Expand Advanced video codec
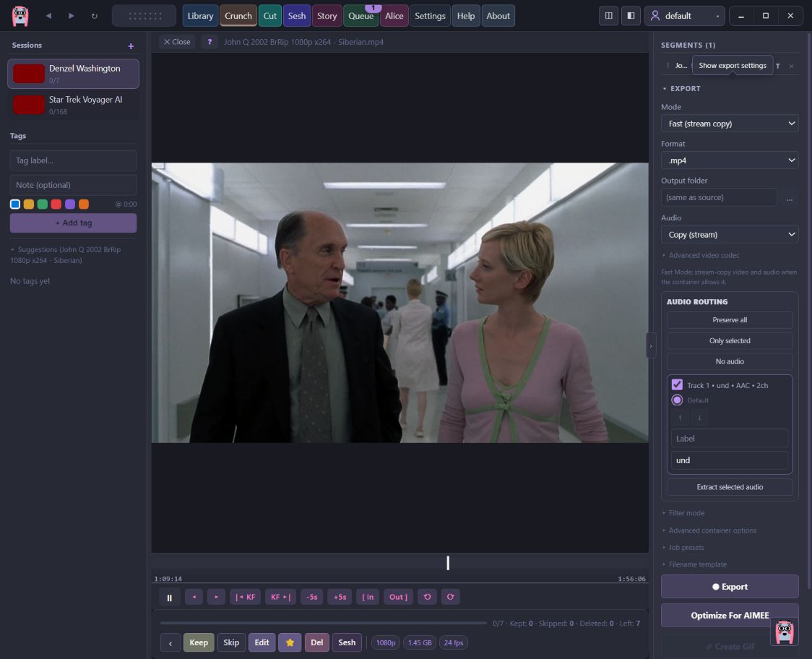Image resolution: width=812 pixels, height=659 pixels. point(700,255)
